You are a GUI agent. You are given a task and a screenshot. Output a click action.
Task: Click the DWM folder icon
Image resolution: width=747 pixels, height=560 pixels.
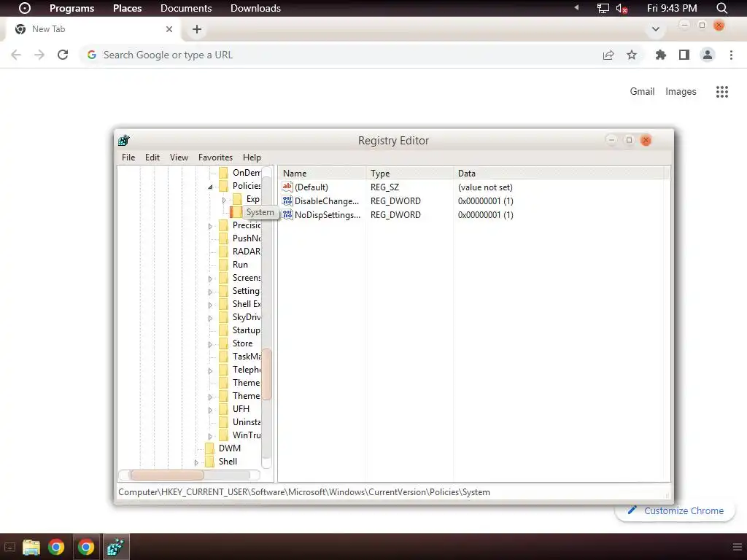(209, 448)
